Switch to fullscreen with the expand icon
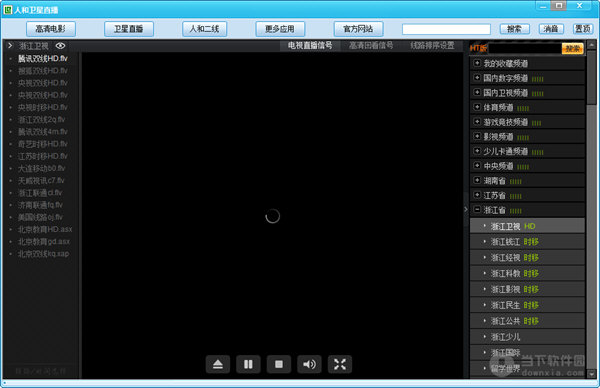Viewport: 600px width, 388px height. 340,364
